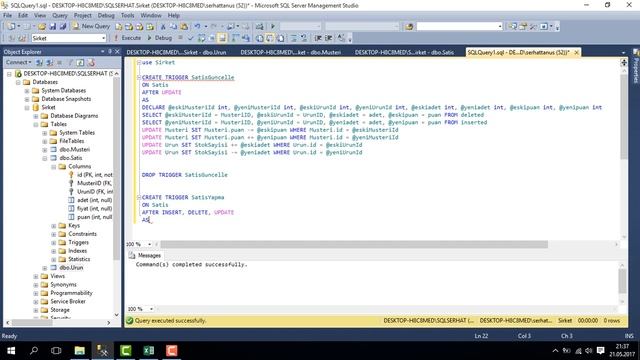
Task: Click the Execute button in the toolbar
Action: click(127, 38)
